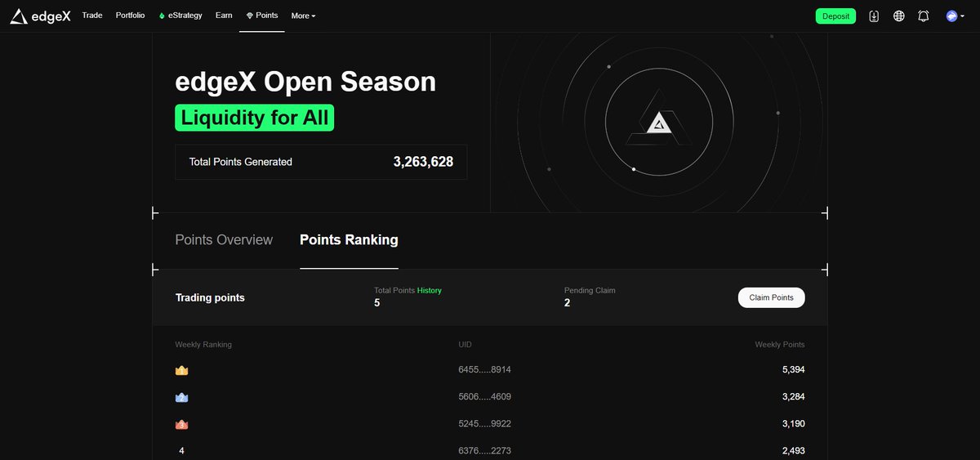Click weekly points value 3,284
This screenshot has width=980, height=460.
coord(793,397)
